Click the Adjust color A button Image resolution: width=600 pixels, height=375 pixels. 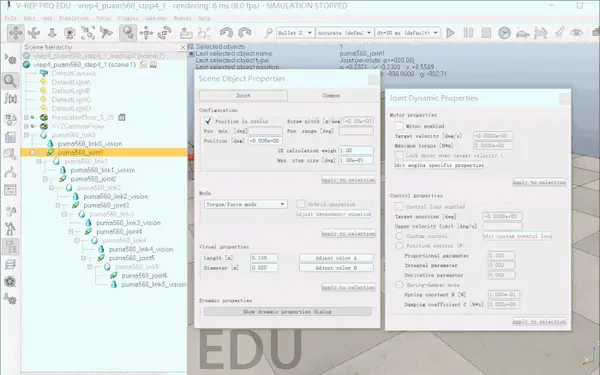click(336, 258)
